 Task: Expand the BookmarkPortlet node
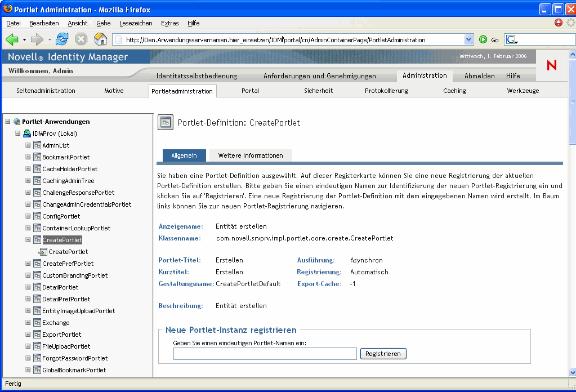28,157
